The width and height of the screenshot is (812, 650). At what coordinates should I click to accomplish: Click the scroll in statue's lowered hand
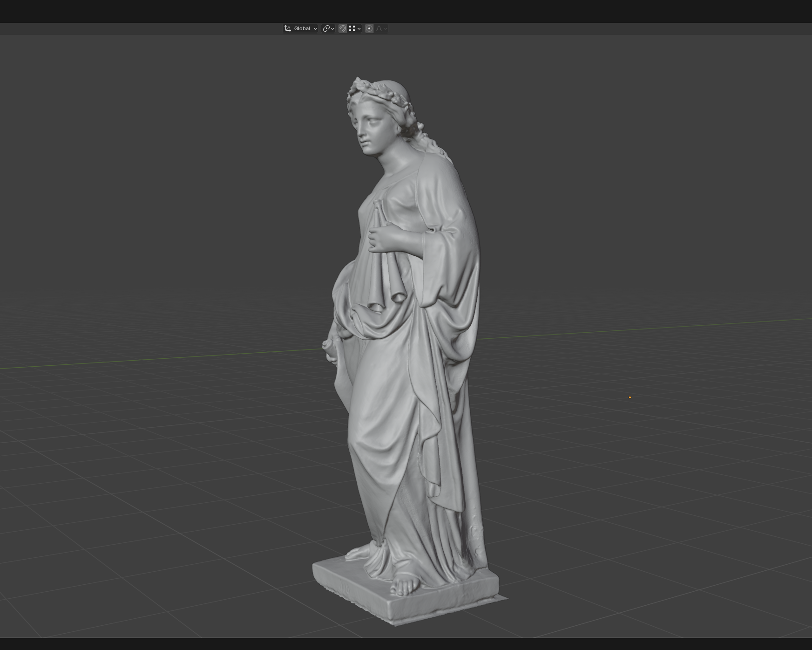[x=330, y=347]
